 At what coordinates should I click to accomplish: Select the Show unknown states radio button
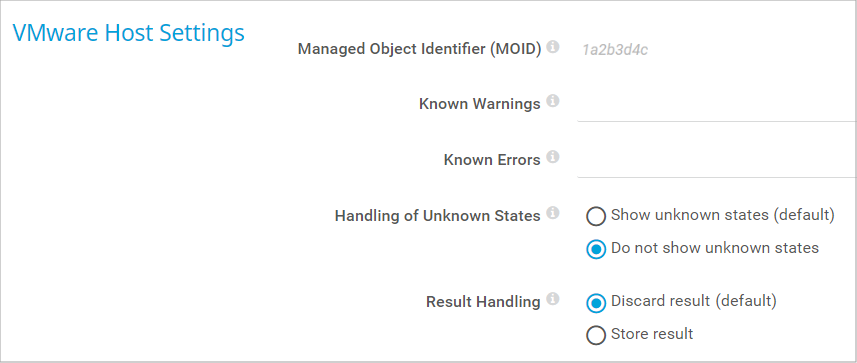pos(596,216)
